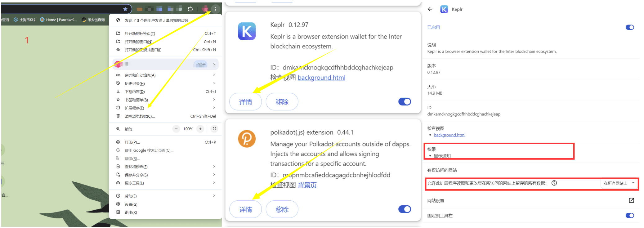
Task: Select the Keplr ID text dmkamcknogkgcdfhhbddcghachkejeap in details
Action: click(464, 114)
